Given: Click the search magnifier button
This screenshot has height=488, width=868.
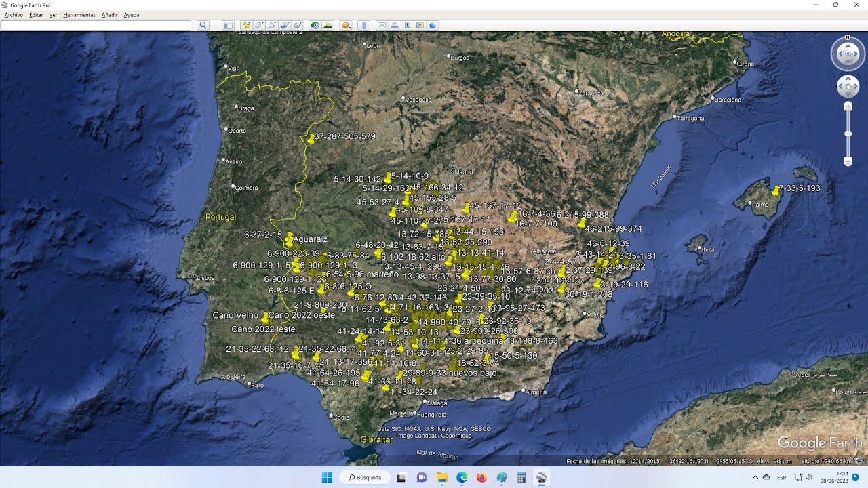Looking at the screenshot, I should tap(203, 25).
